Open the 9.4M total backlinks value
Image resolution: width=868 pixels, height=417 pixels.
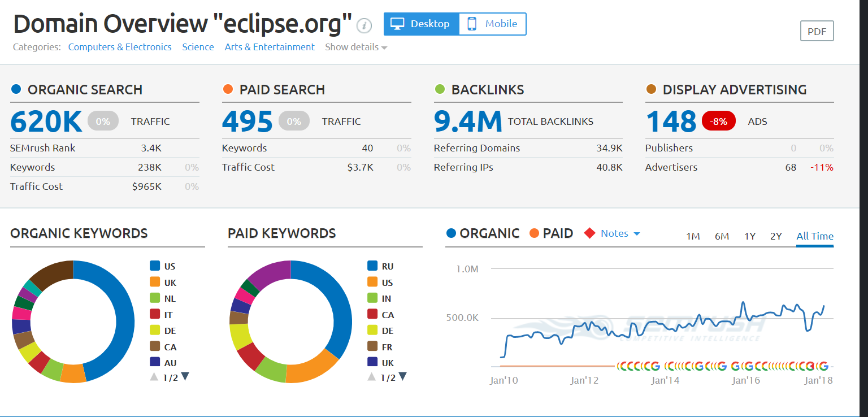468,121
